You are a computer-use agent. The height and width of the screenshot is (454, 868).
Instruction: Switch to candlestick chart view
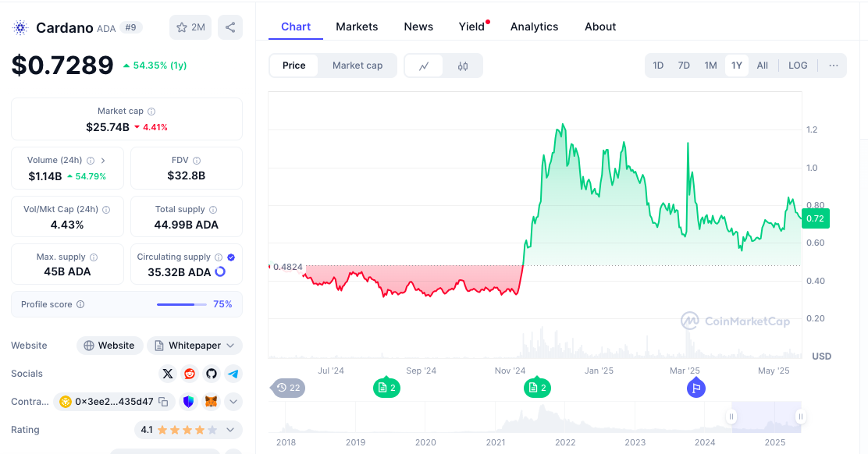pyautogui.click(x=463, y=66)
